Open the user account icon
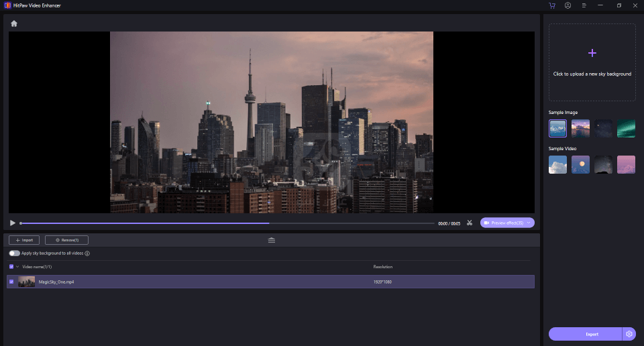This screenshot has height=346, width=644. (x=568, y=5)
